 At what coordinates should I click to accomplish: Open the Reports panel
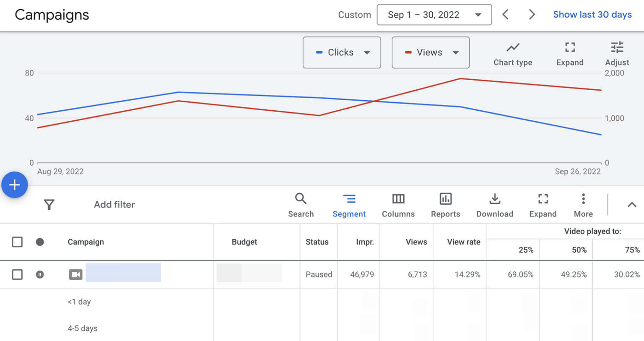click(445, 204)
